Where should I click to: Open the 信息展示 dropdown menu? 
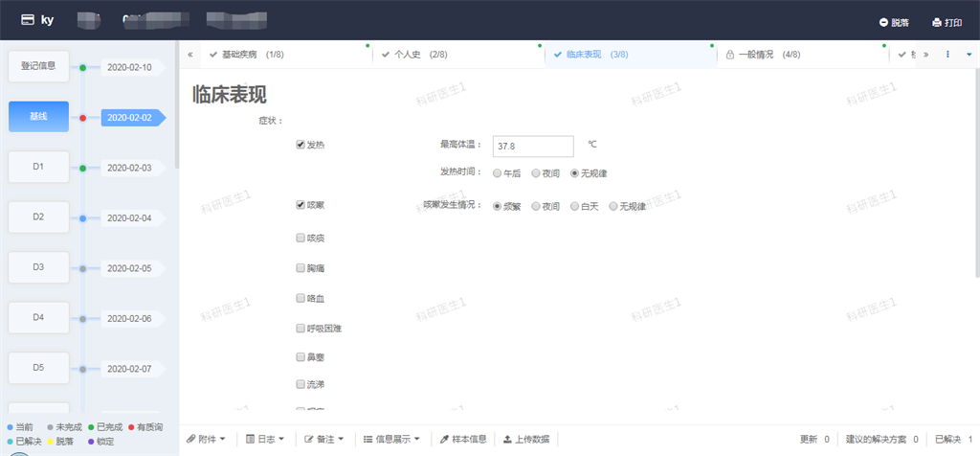tap(391, 439)
